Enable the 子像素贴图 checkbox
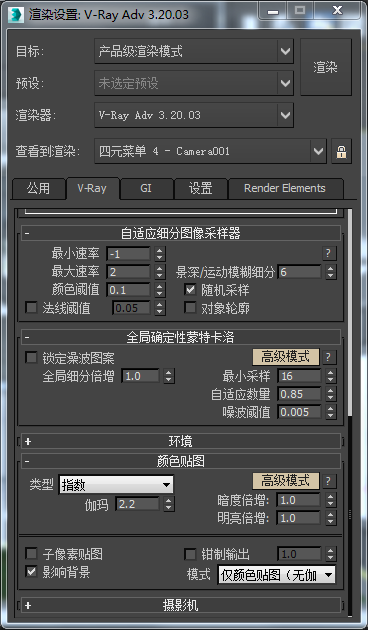 point(31,554)
